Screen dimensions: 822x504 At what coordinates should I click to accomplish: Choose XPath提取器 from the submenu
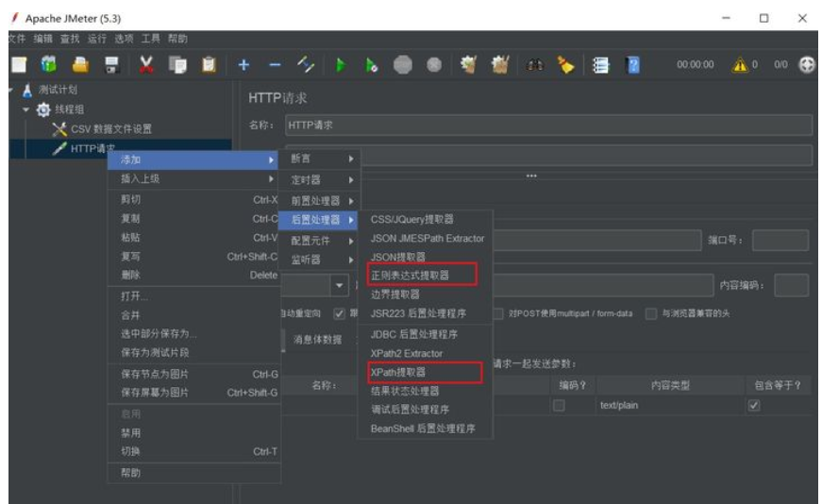point(425,373)
